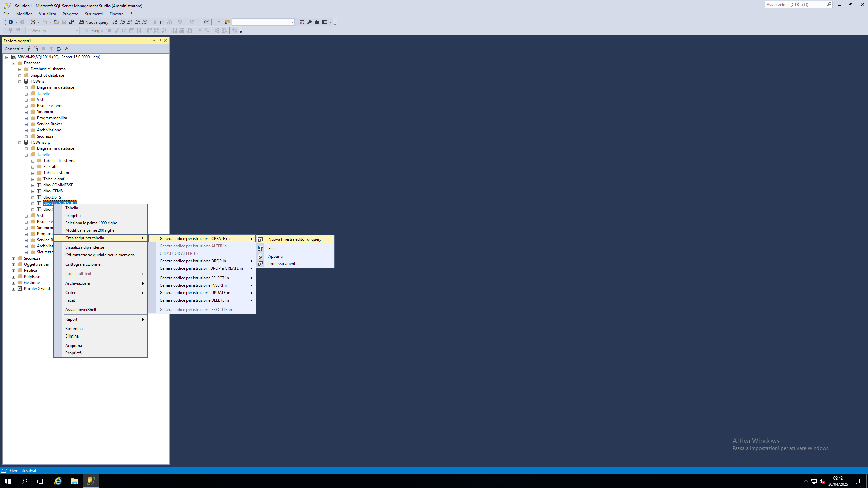868x488 pixels.
Task: Click the Refresh icon in Esplora oggetti
Action: pyautogui.click(x=59, y=49)
